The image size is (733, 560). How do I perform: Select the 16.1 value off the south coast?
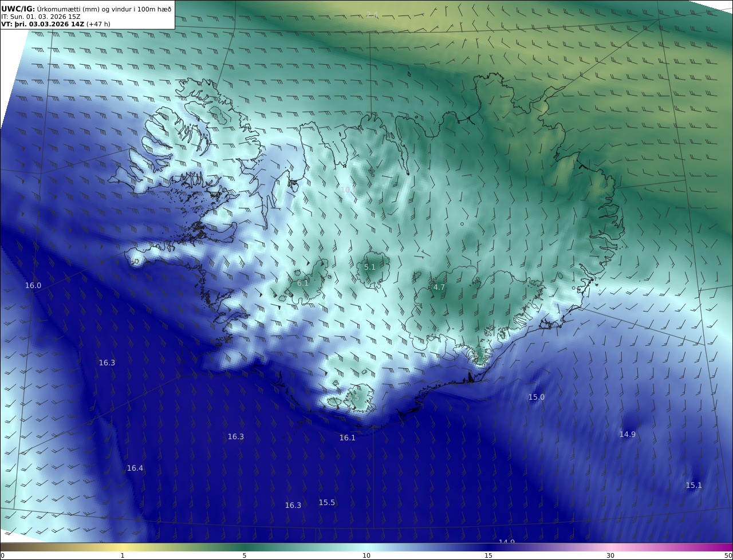pyautogui.click(x=348, y=437)
